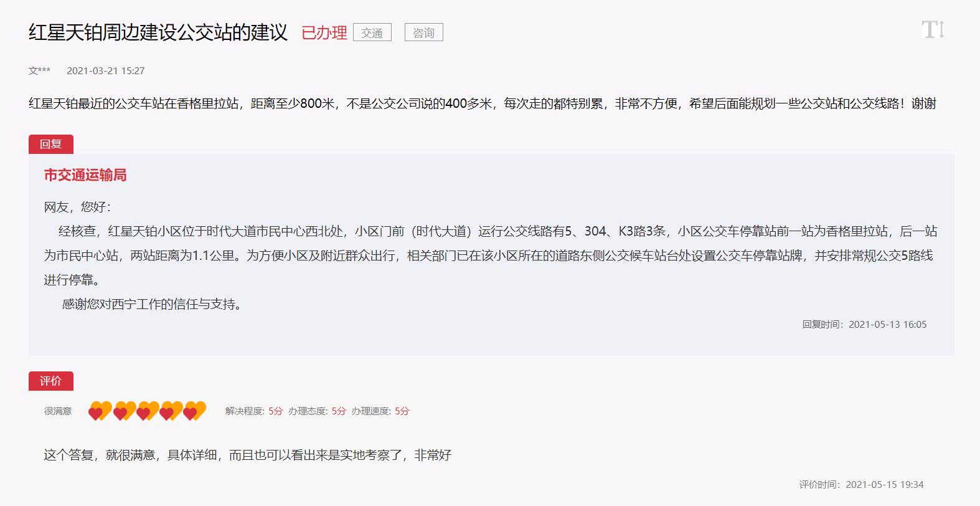
Task: Click the 很满意 satisfaction label
Action: (x=58, y=411)
